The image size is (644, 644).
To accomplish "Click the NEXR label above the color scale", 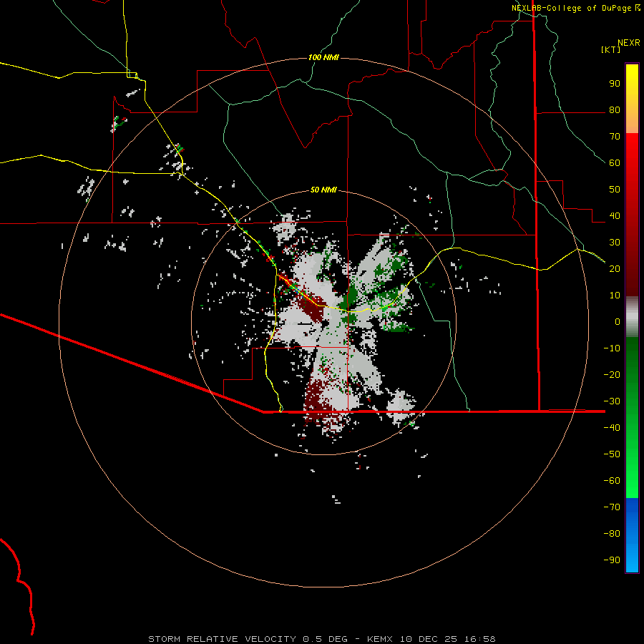I will click(629, 43).
